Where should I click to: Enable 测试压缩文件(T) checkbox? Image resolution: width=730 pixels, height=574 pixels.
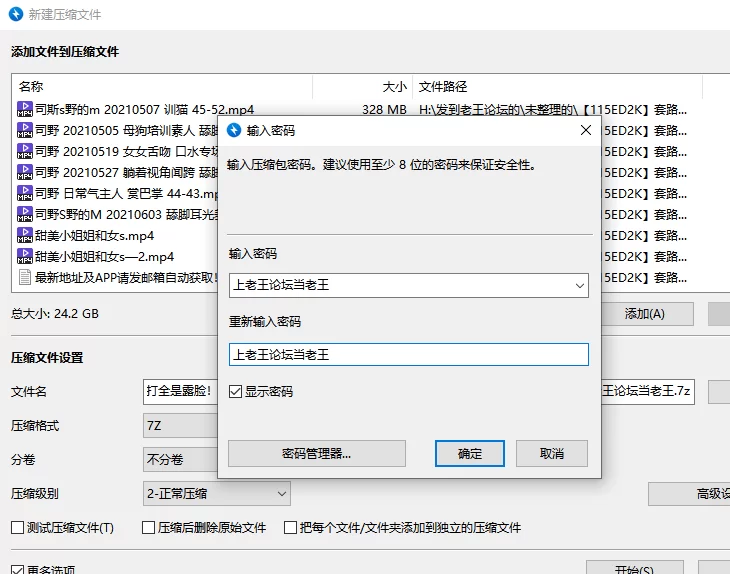click(x=18, y=527)
